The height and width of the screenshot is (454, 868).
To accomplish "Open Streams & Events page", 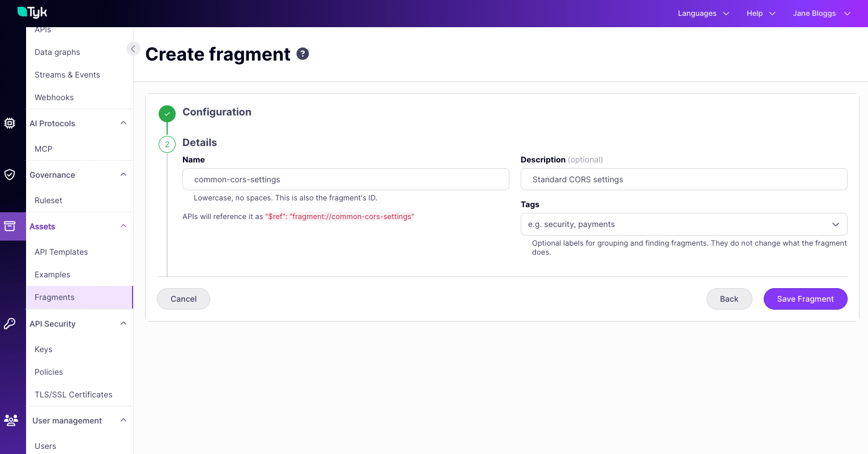I will click(x=67, y=75).
